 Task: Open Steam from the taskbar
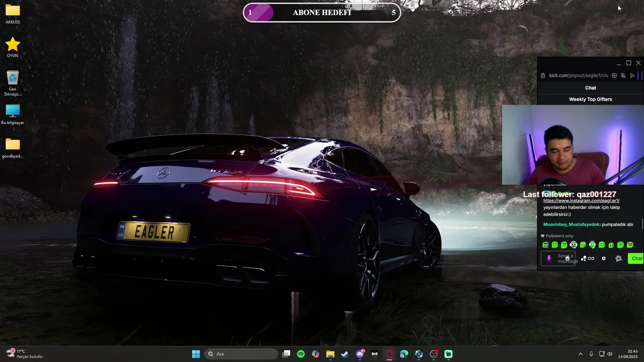pyautogui.click(x=345, y=354)
